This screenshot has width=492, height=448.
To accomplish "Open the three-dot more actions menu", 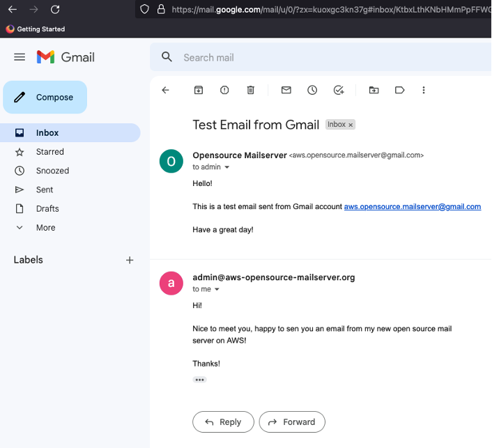I will point(424,91).
